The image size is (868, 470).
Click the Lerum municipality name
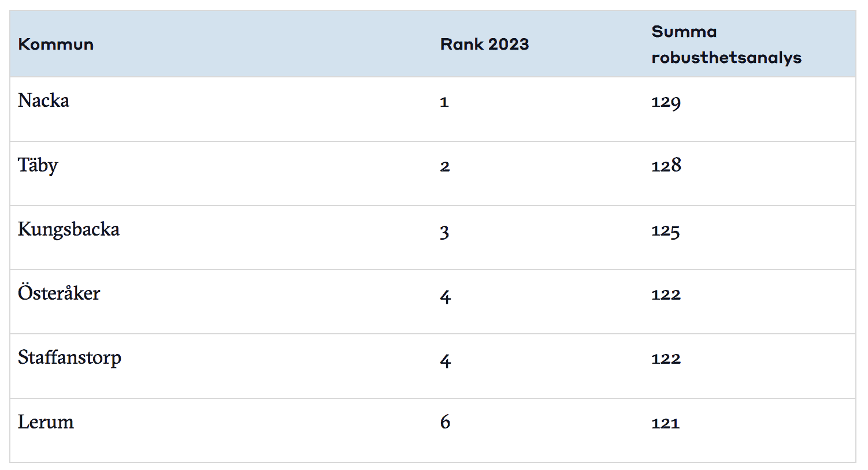[46, 421]
